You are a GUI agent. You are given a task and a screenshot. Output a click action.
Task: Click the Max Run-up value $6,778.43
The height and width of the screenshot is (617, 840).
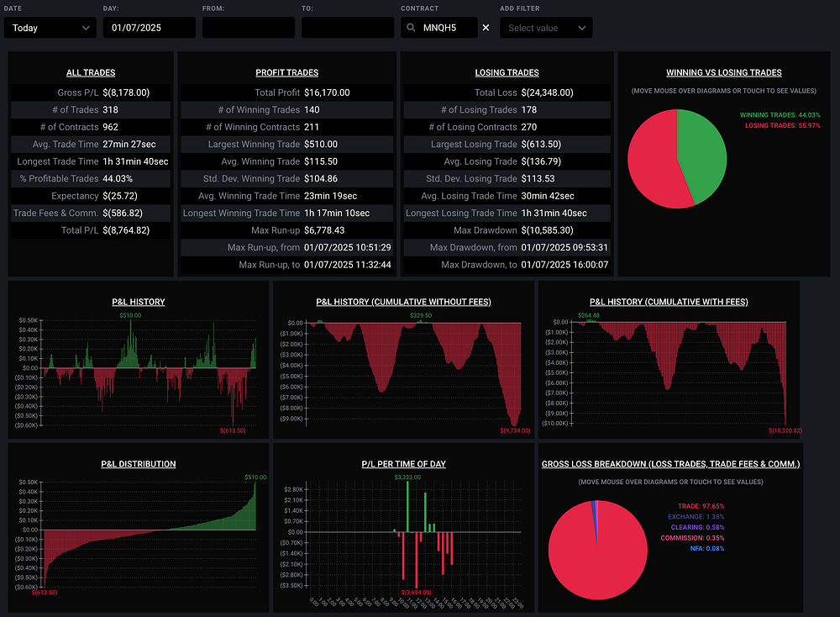click(324, 230)
